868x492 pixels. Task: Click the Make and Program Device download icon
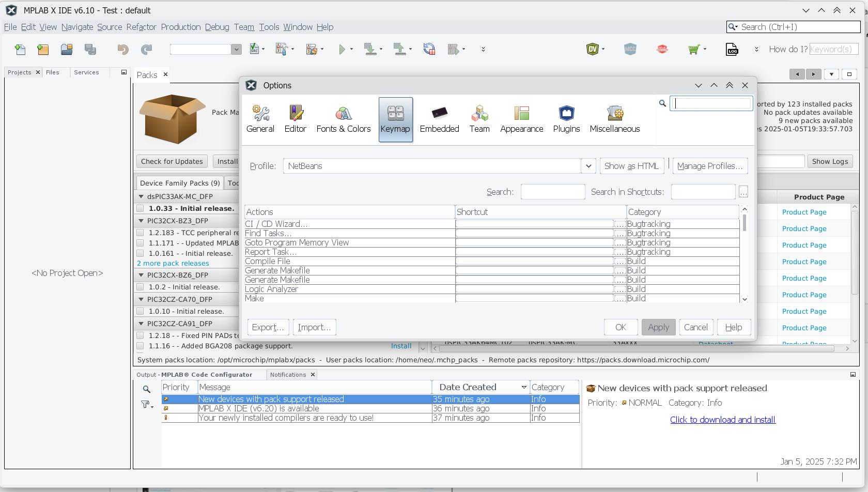point(370,49)
